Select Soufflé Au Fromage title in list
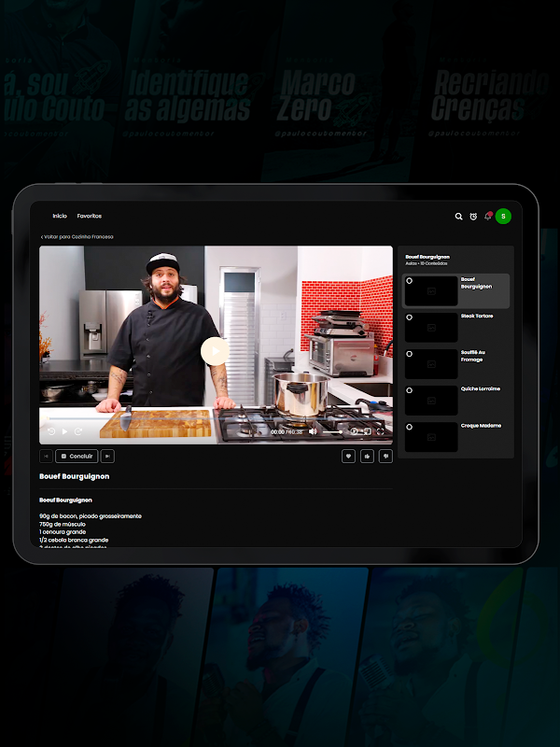 (473, 356)
